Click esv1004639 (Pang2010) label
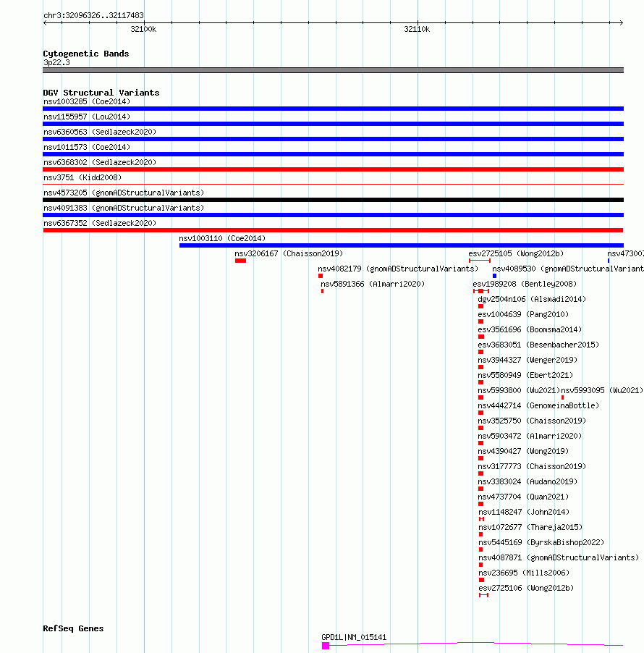The image size is (644, 653). [523, 314]
